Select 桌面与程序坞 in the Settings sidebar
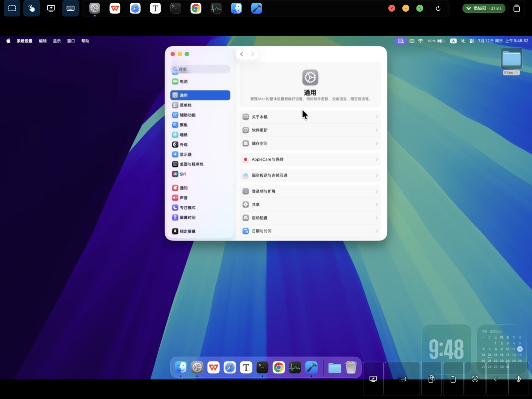The width and height of the screenshot is (532, 399). pyautogui.click(x=200, y=164)
